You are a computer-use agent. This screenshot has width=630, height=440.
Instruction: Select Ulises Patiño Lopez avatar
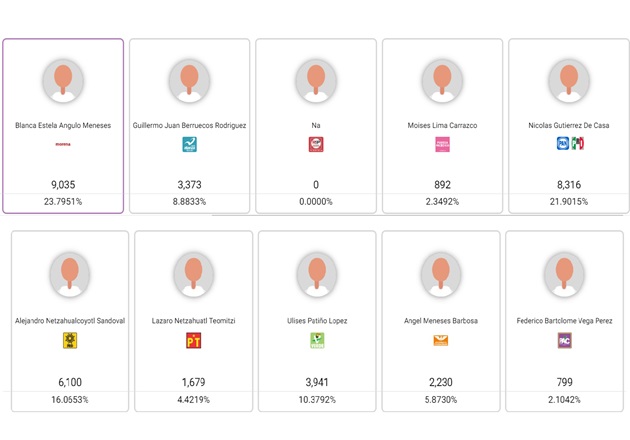click(x=317, y=276)
